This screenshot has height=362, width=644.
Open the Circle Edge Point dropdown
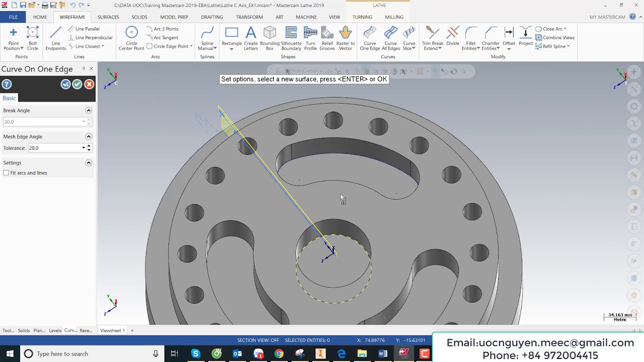pyautogui.click(x=191, y=46)
